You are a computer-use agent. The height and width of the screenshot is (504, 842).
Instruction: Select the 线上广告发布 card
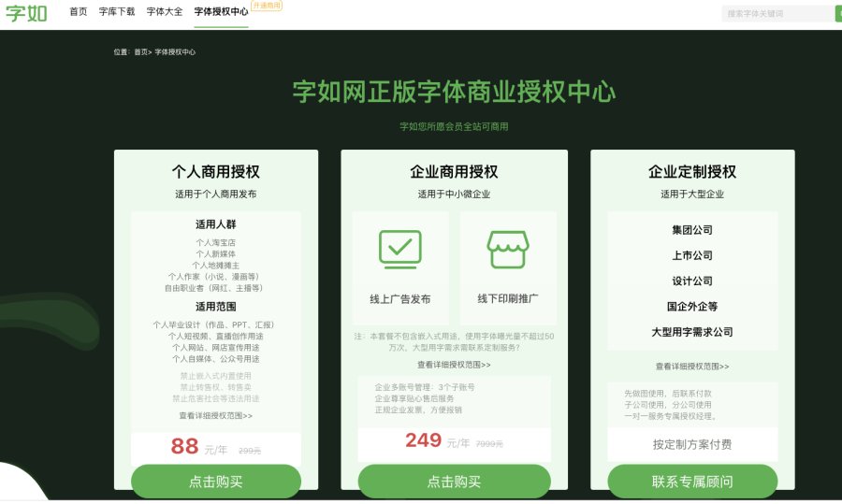click(400, 267)
